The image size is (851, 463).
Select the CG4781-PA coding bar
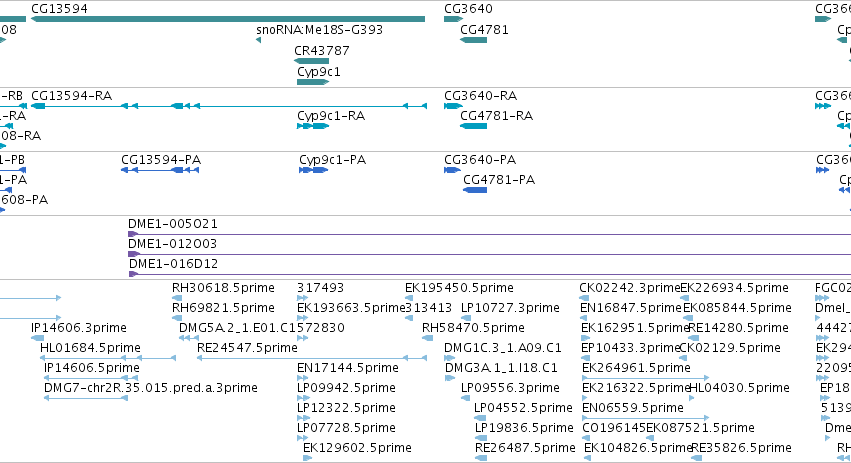tap(475, 190)
